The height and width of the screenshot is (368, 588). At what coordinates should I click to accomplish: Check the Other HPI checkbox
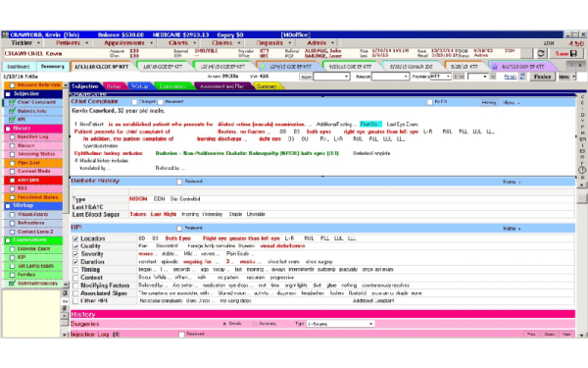click(x=75, y=301)
